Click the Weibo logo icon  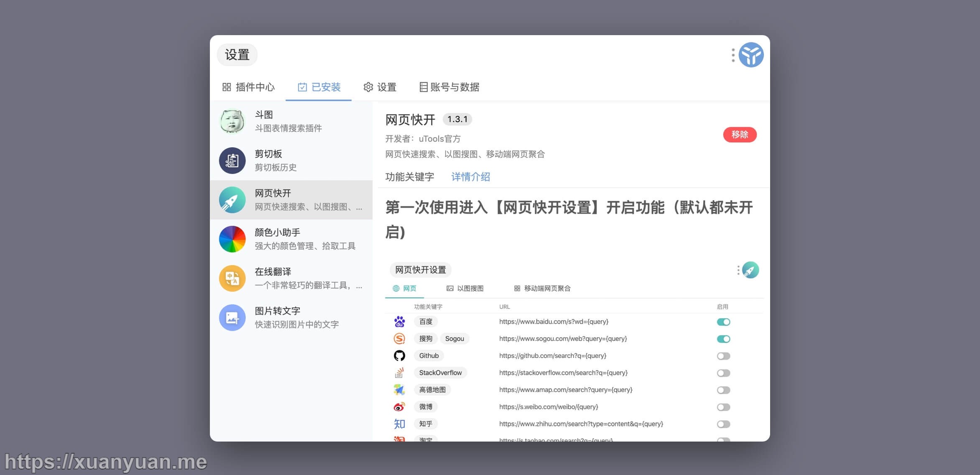pyautogui.click(x=399, y=407)
